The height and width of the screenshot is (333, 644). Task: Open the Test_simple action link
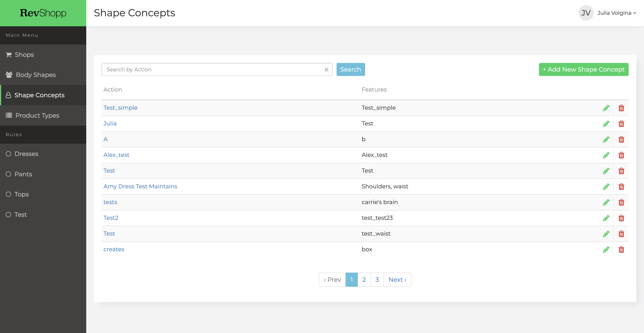click(120, 108)
